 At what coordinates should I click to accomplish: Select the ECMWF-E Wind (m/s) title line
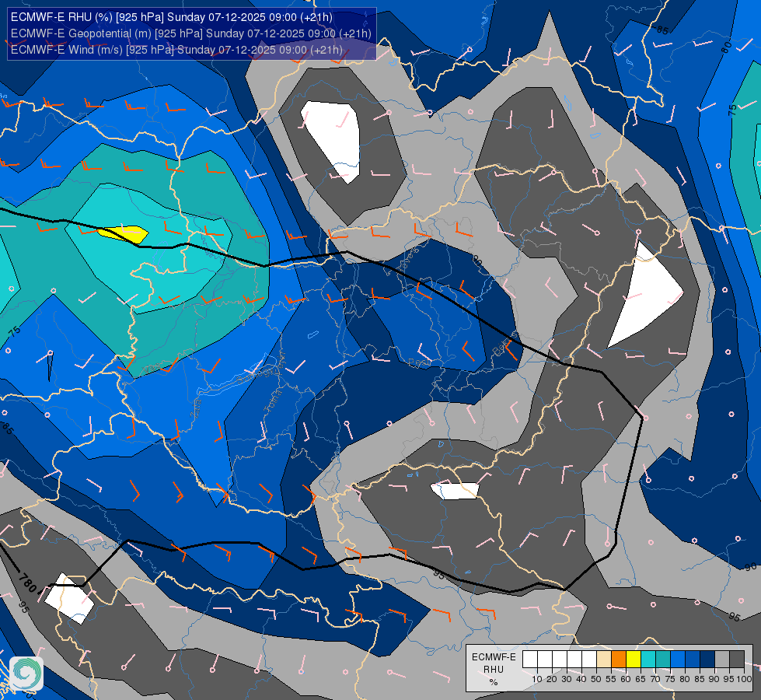176,50
